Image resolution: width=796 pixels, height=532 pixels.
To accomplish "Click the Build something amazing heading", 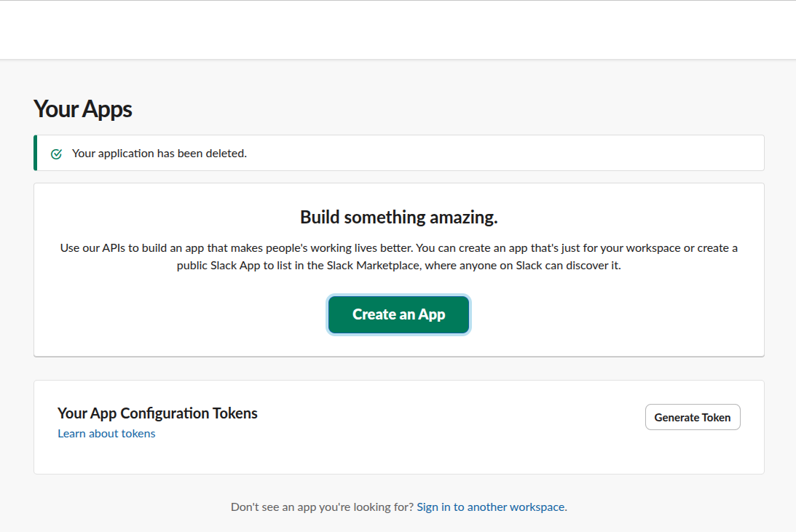I will click(398, 217).
